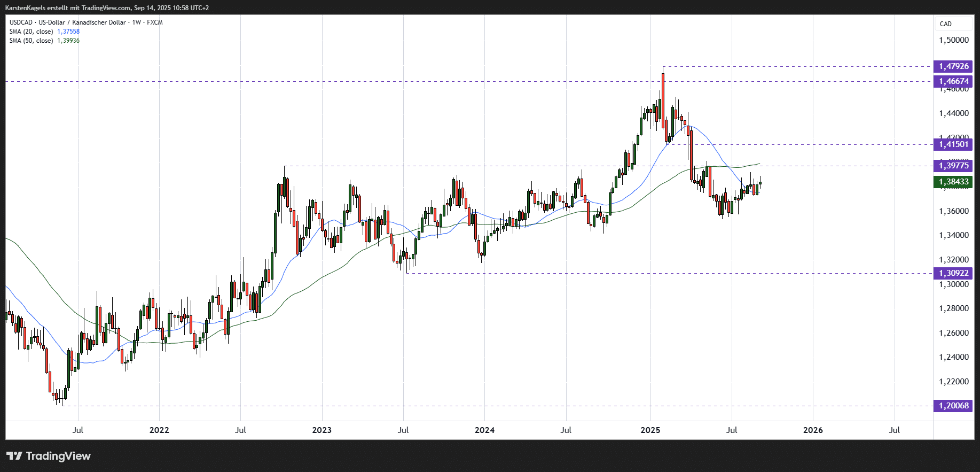
Task: Select the 1,46674 price label
Action: pyautogui.click(x=953, y=81)
